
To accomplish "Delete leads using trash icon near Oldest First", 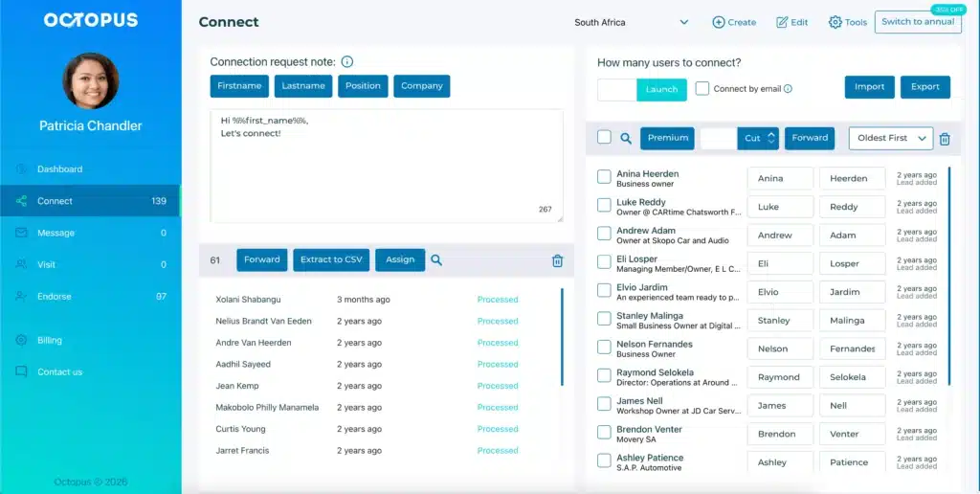I will (945, 139).
